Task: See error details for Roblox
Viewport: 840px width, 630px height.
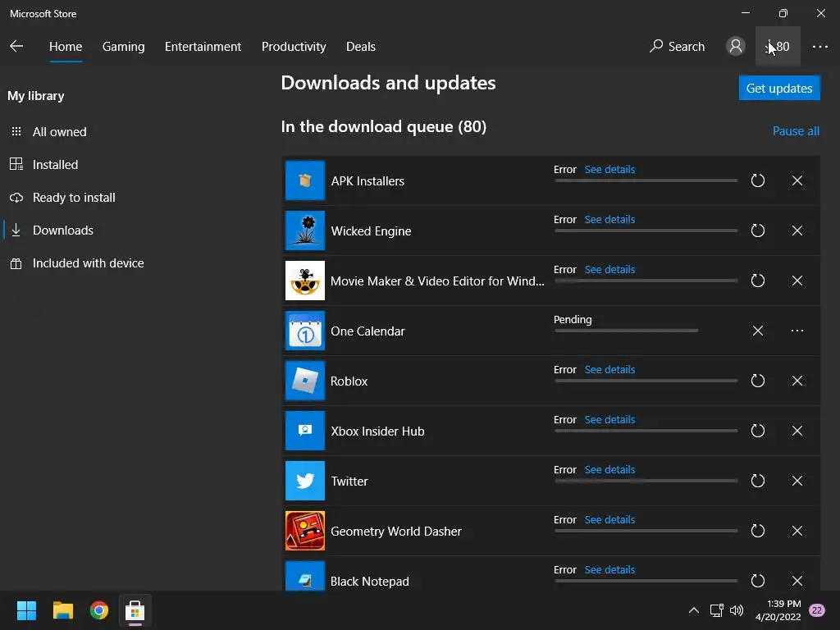Action: (x=609, y=370)
